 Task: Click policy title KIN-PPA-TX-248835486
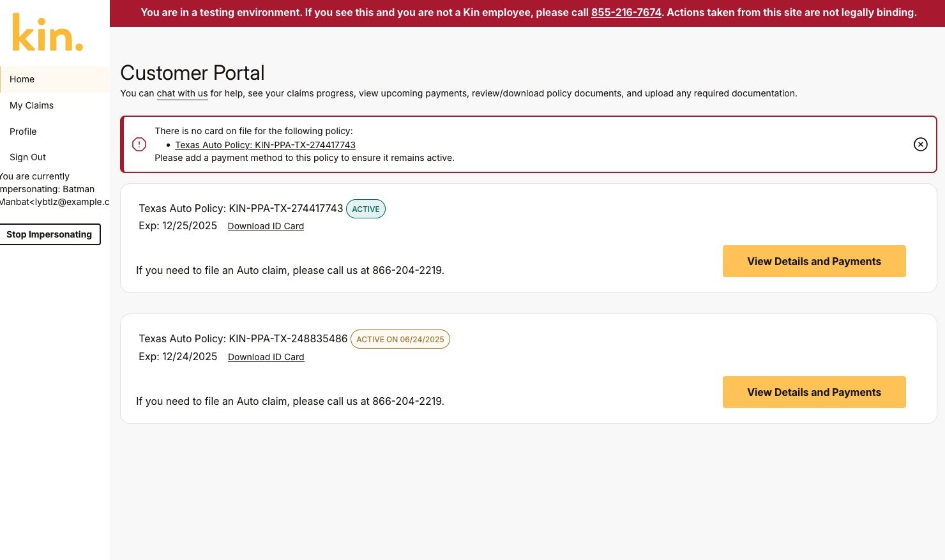coord(243,338)
